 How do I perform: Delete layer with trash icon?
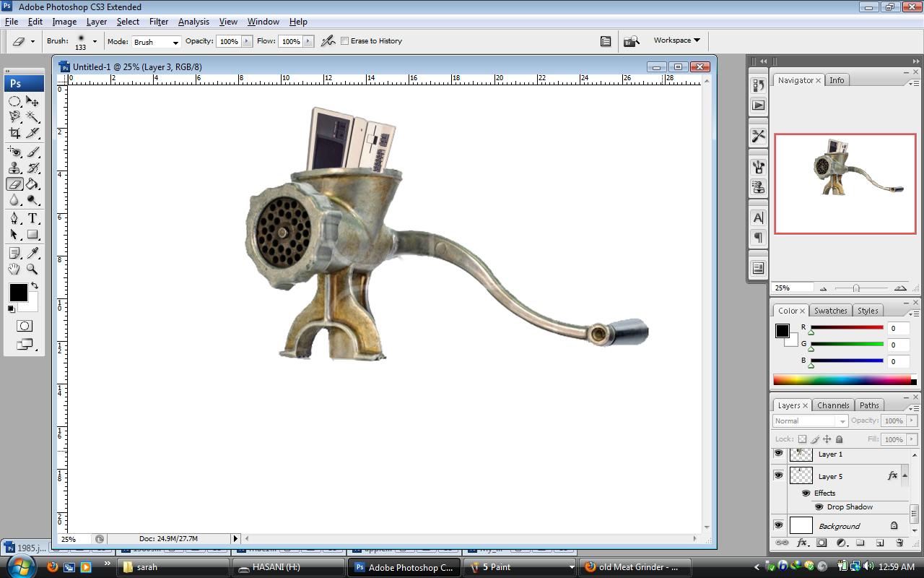pos(899,543)
